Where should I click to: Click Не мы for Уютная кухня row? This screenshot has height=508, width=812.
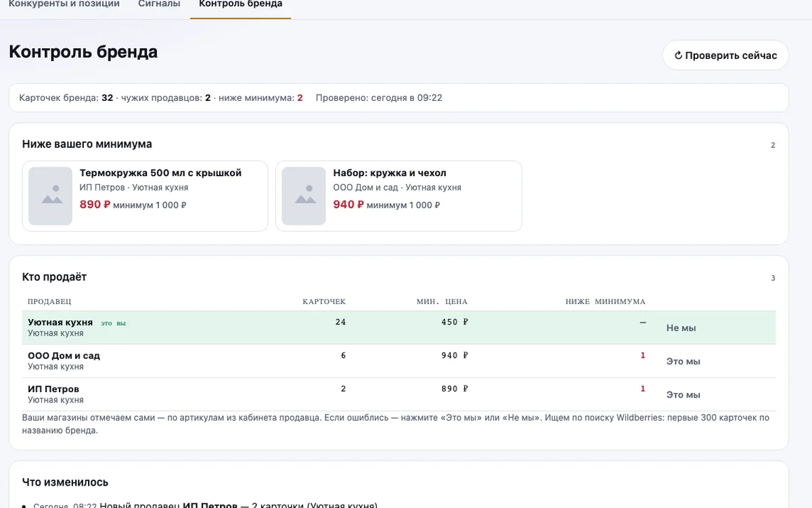coord(681,328)
